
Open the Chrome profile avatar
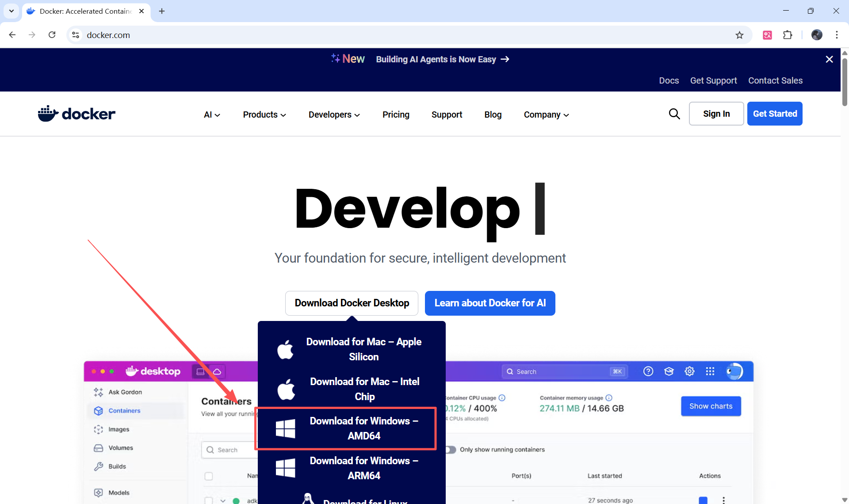[817, 35]
